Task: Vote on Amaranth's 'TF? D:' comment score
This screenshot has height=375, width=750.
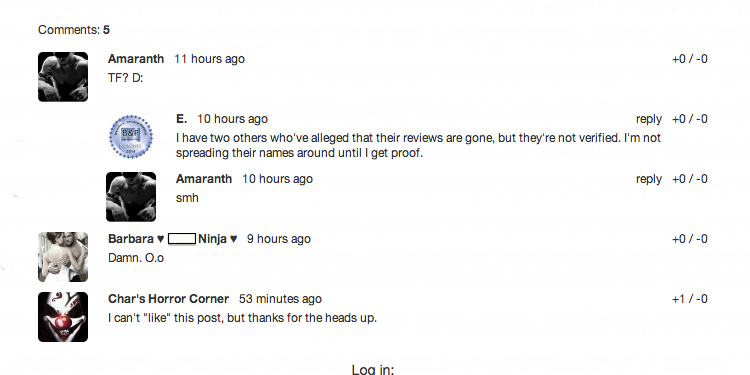Action: pos(689,59)
